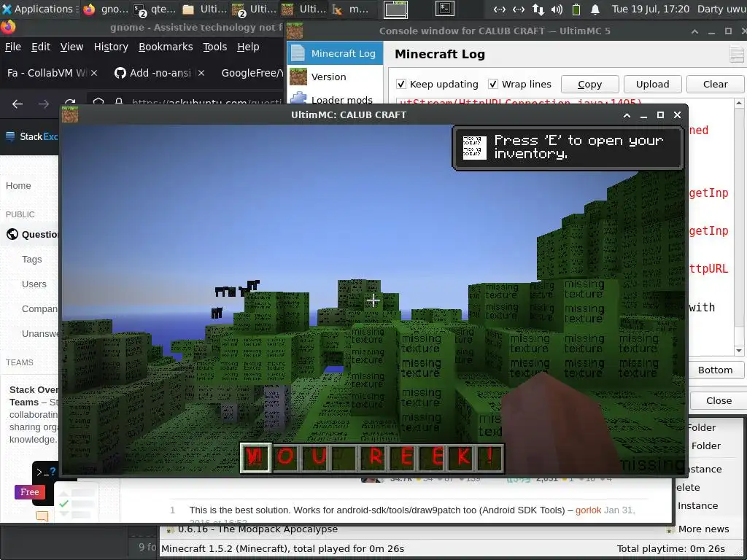747x560 pixels.
Task: Select Loader mods page in console sidebar
Action: [x=335, y=99]
